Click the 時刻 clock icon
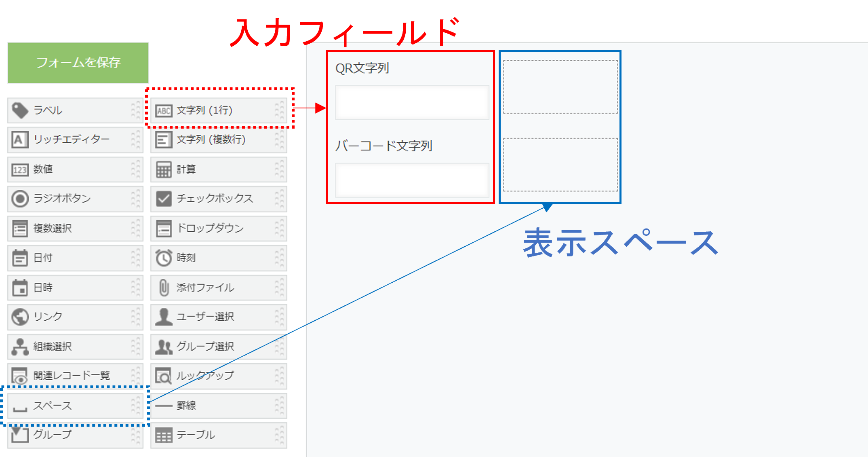The image size is (868, 457). pos(164,258)
